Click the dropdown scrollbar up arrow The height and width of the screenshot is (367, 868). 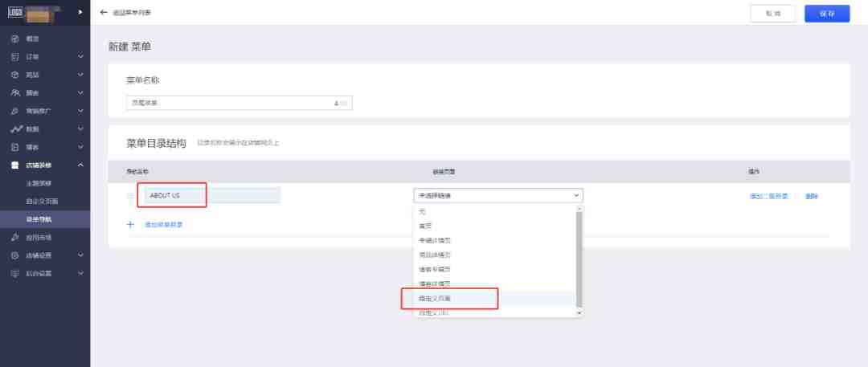coord(579,209)
